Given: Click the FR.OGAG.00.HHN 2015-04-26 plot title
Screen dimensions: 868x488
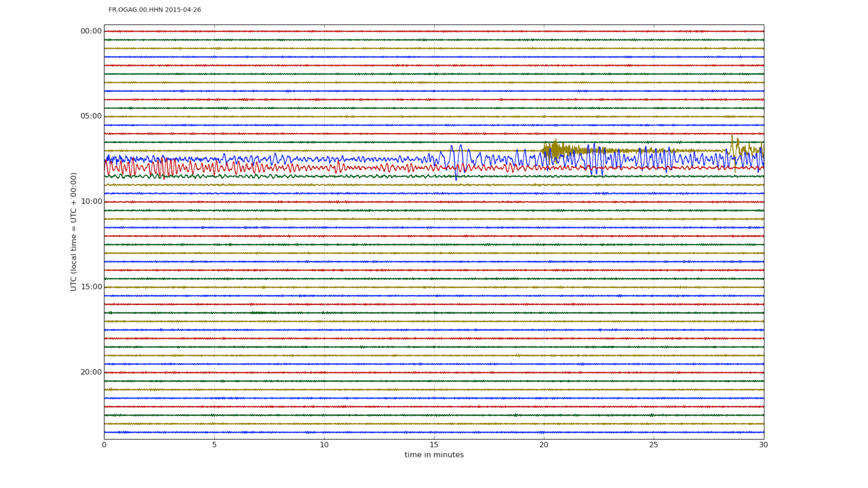Looking at the screenshot, I should coord(155,10).
